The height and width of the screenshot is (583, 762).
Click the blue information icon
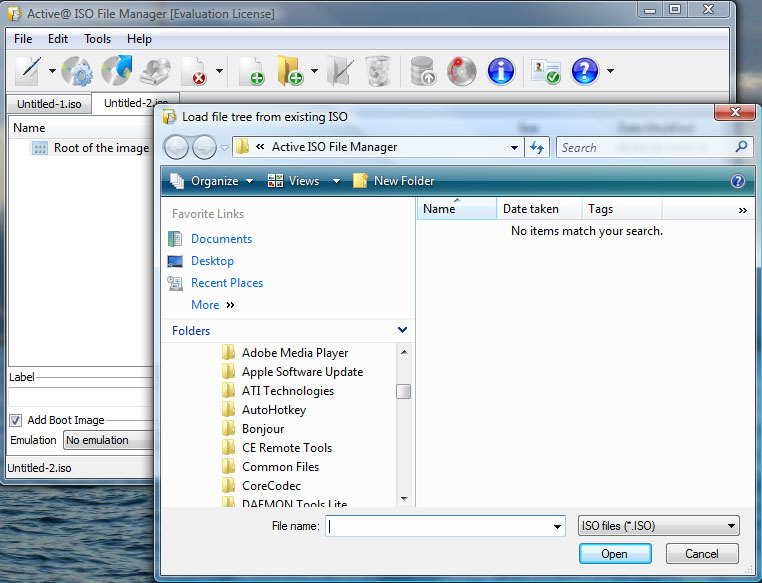tap(501, 71)
